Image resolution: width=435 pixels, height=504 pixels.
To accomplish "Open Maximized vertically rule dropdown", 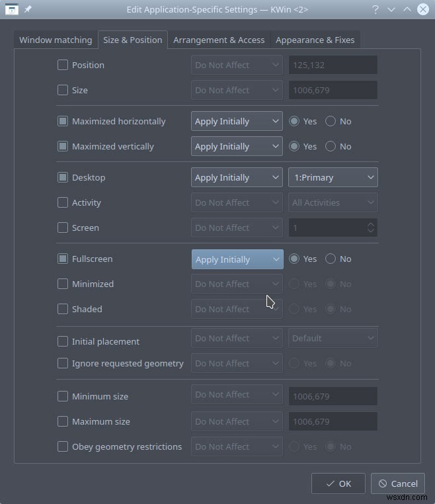I will [x=237, y=146].
